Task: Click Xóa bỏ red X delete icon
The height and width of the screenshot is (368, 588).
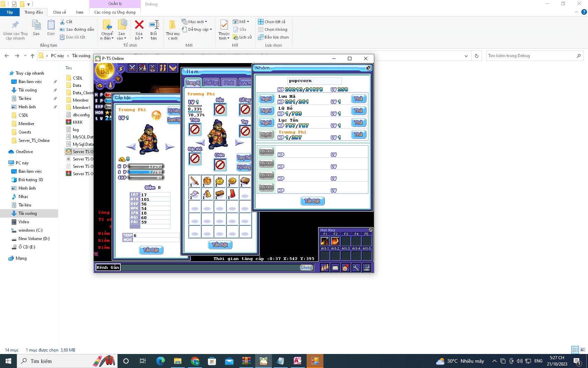Action: coord(139,30)
